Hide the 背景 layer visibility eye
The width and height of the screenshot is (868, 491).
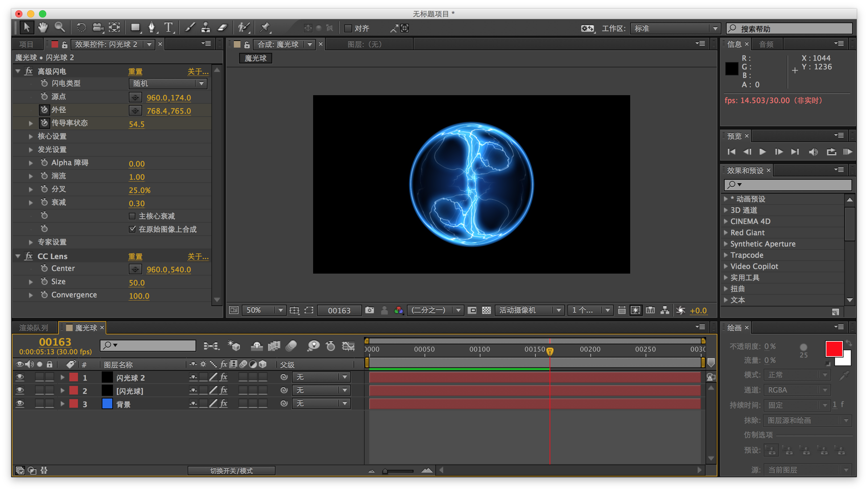[x=20, y=404]
